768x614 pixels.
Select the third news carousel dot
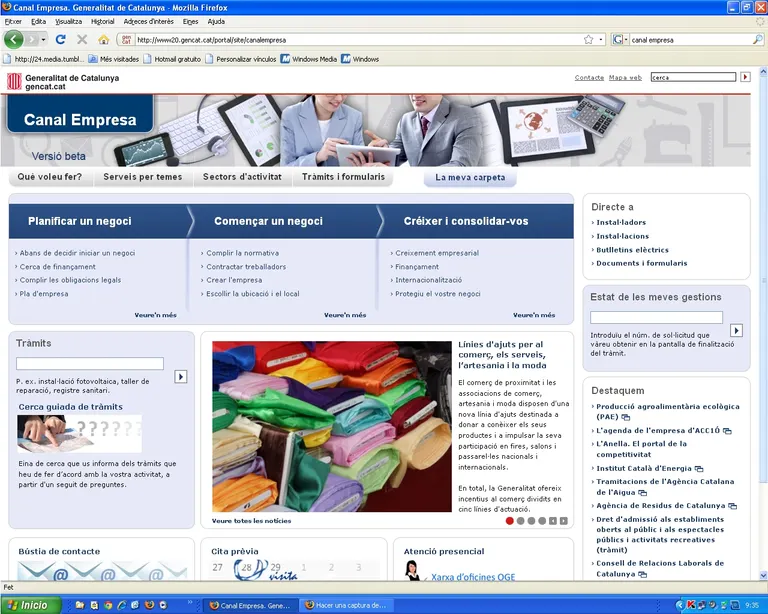coord(531,521)
